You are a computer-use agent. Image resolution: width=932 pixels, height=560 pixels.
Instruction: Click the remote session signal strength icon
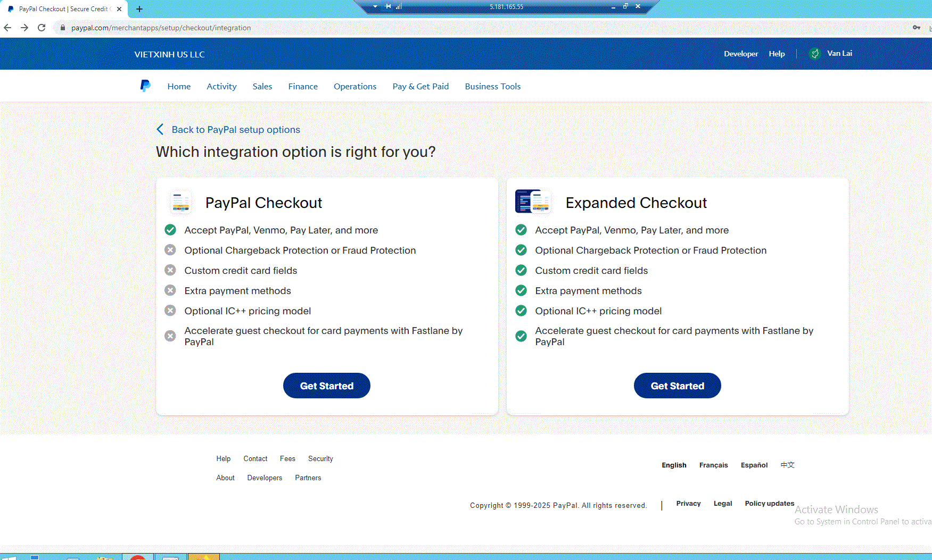[x=399, y=6]
